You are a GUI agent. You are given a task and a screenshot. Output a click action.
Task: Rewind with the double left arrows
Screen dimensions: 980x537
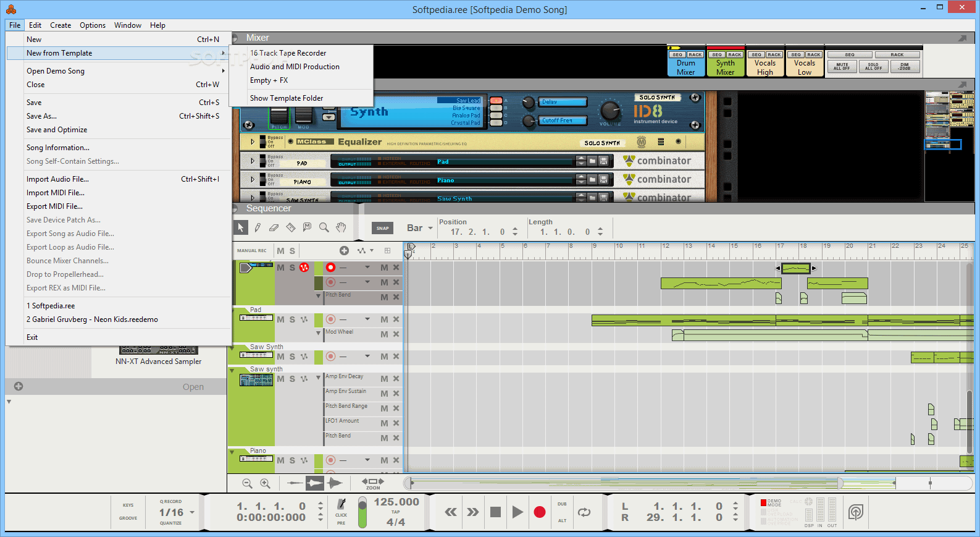click(451, 512)
